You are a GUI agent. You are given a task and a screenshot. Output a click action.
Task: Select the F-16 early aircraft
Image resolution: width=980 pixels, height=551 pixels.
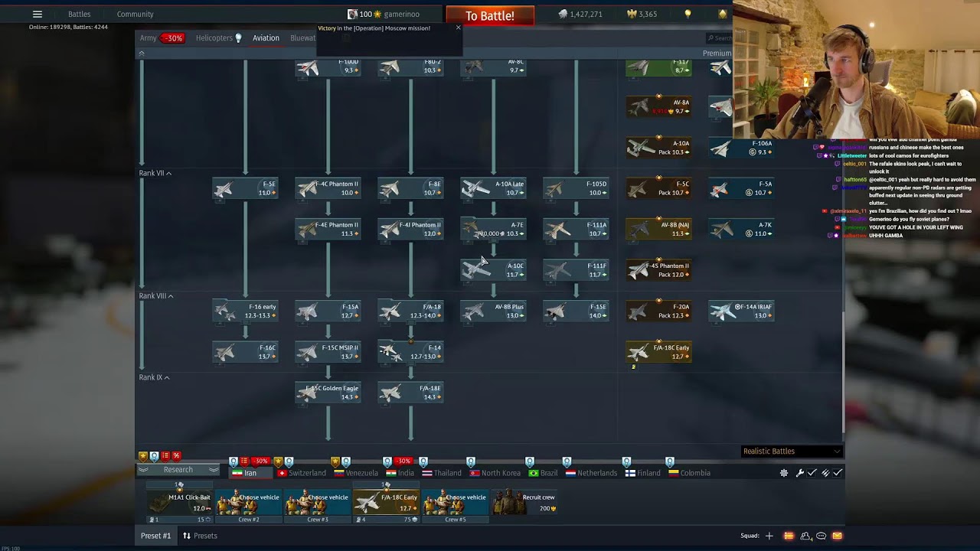[x=245, y=311]
